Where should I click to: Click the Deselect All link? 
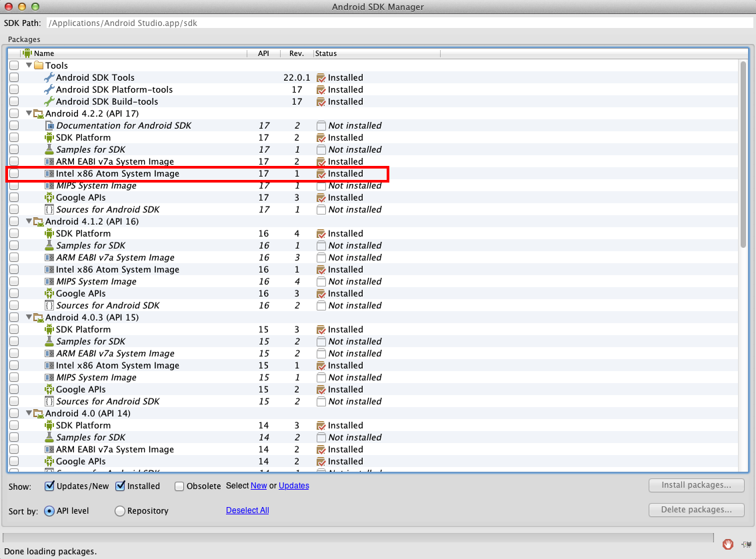tap(247, 510)
